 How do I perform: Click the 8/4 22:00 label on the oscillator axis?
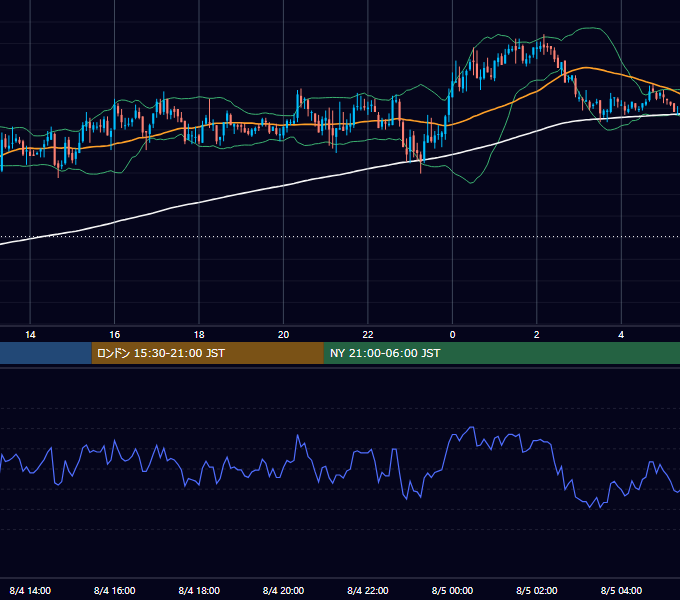click(x=368, y=590)
